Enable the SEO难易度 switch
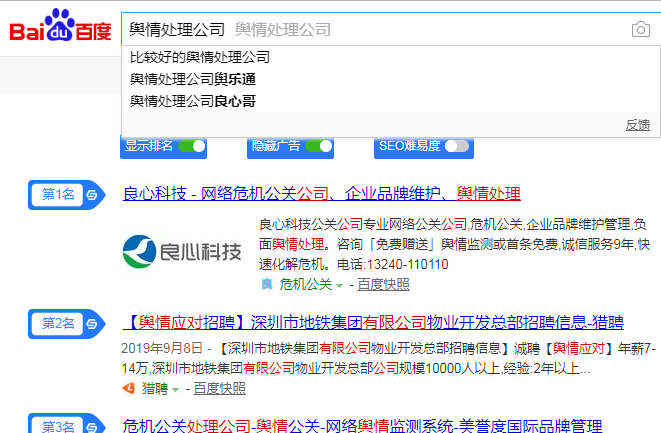Image resolution: width=661 pixels, height=433 pixels. coord(457,146)
